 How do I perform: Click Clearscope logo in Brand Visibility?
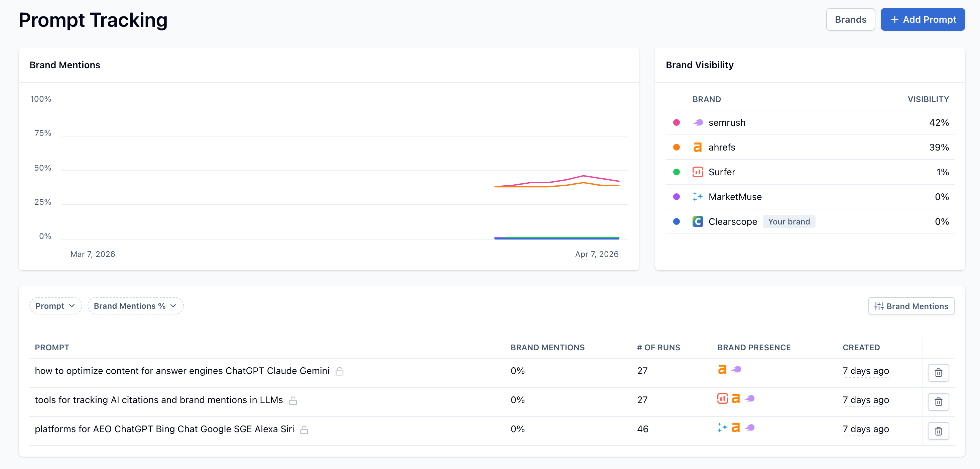697,221
